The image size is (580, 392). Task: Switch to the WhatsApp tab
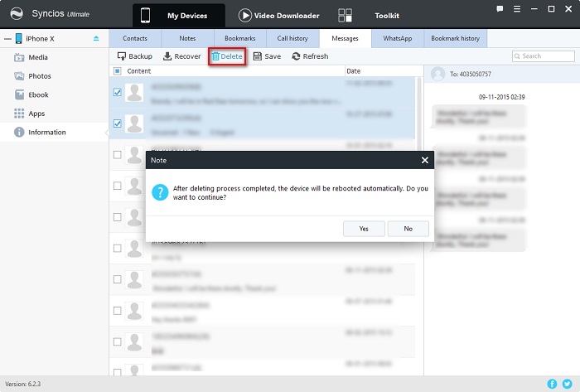click(x=398, y=38)
